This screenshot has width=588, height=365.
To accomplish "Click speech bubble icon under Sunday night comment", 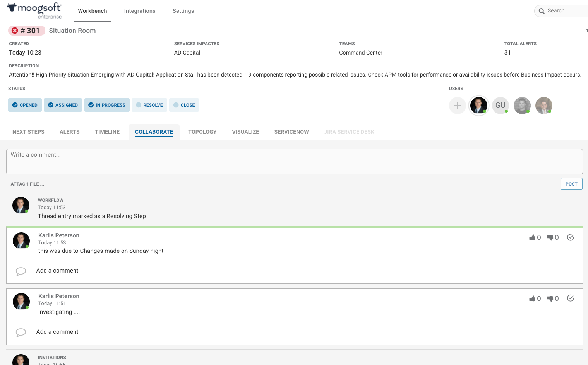I will (21, 271).
